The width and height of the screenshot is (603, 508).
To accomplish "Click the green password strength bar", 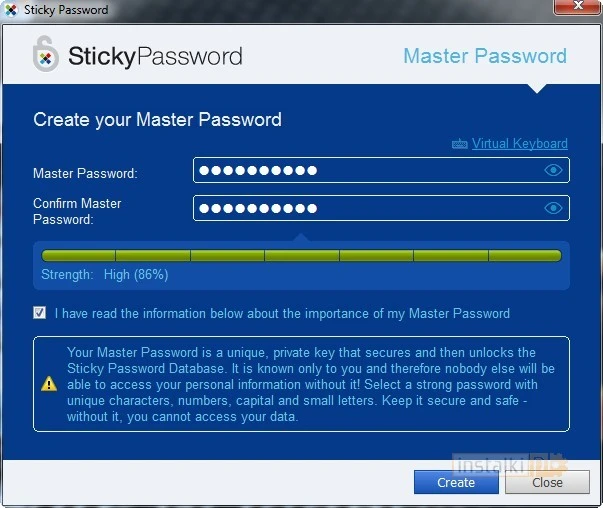I will point(302,256).
